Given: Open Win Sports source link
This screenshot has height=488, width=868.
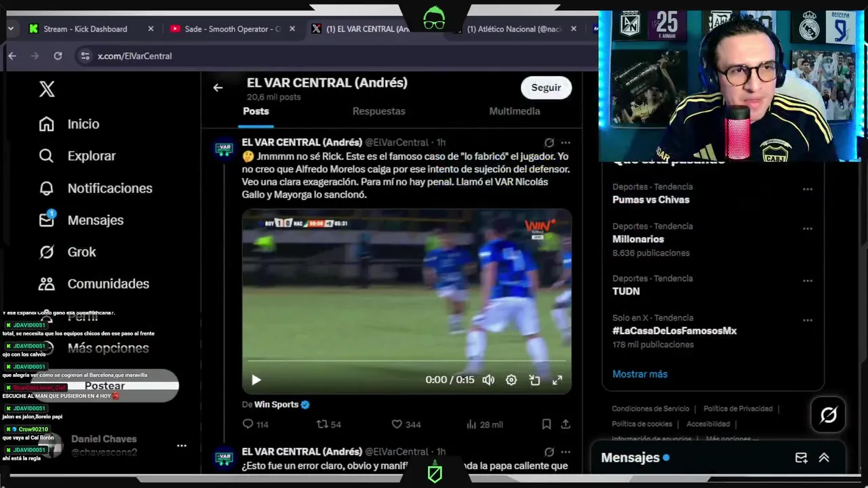Looking at the screenshot, I should [276, 405].
